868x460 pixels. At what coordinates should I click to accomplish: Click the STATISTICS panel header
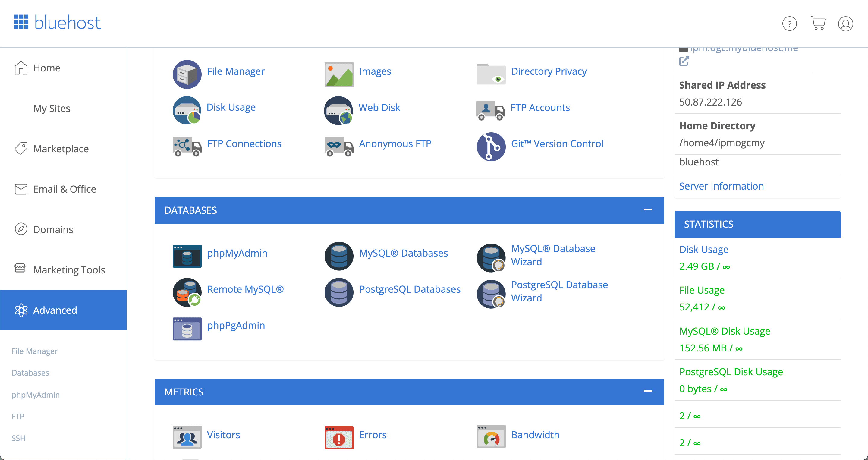tap(757, 224)
